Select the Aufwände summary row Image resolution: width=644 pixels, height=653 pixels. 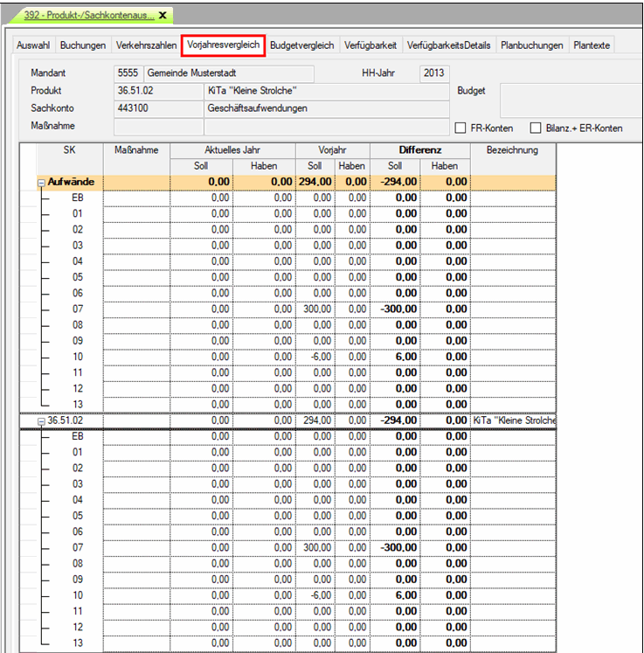click(262, 183)
